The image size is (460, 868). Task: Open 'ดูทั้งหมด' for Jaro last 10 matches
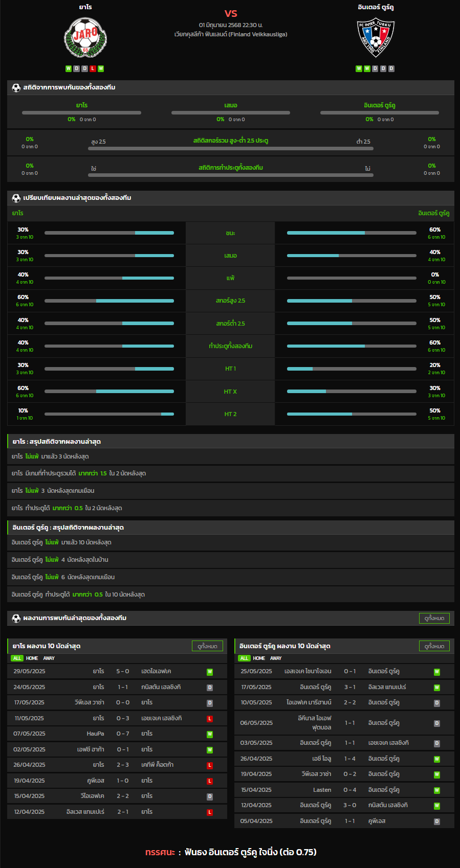(207, 646)
